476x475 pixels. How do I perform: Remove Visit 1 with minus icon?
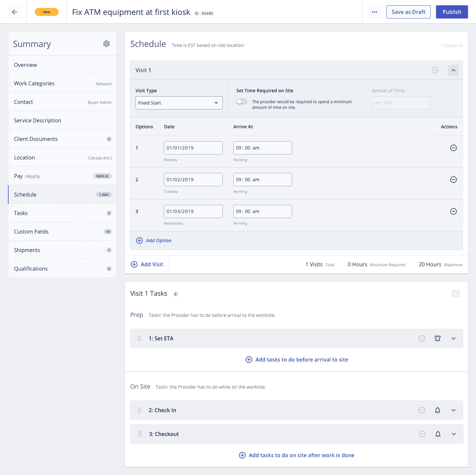click(435, 70)
